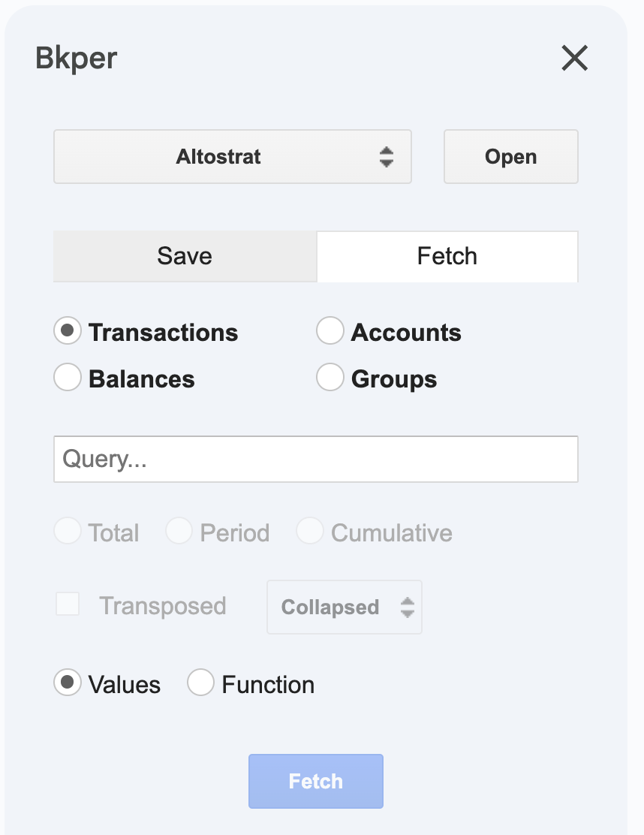
Task: Switch to the Save tab
Action: (184, 256)
